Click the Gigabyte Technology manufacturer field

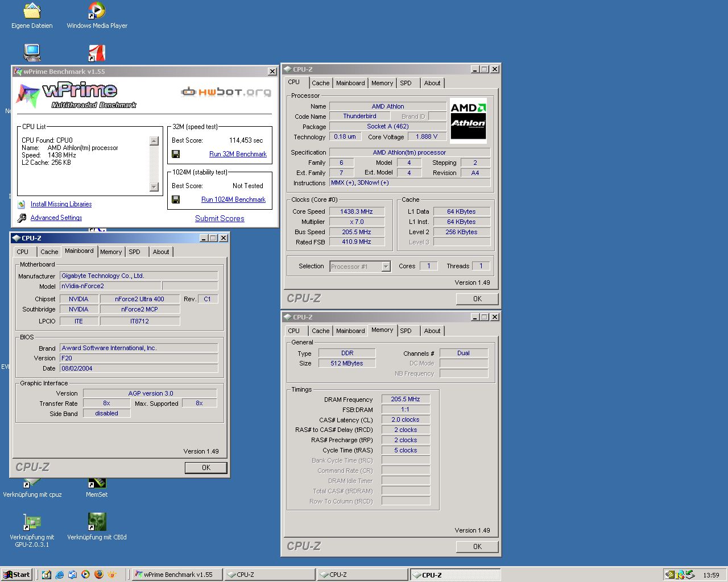pyautogui.click(x=139, y=276)
